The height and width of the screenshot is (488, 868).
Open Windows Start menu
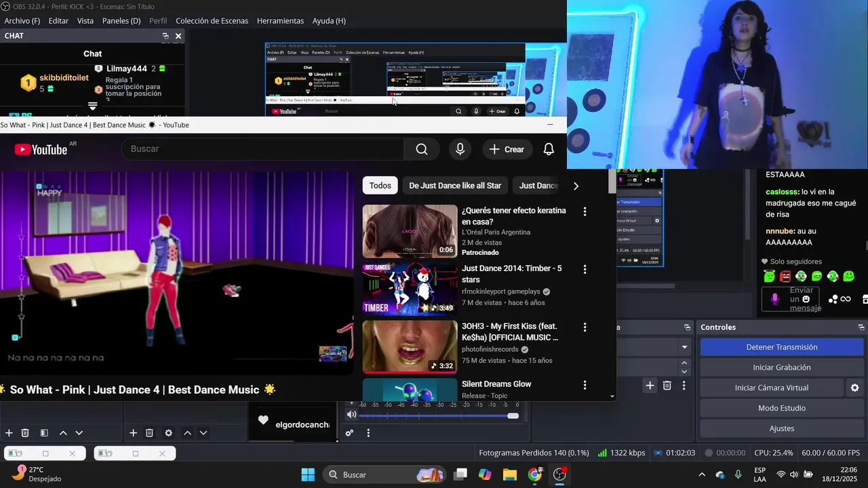click(x=308, y=475)
